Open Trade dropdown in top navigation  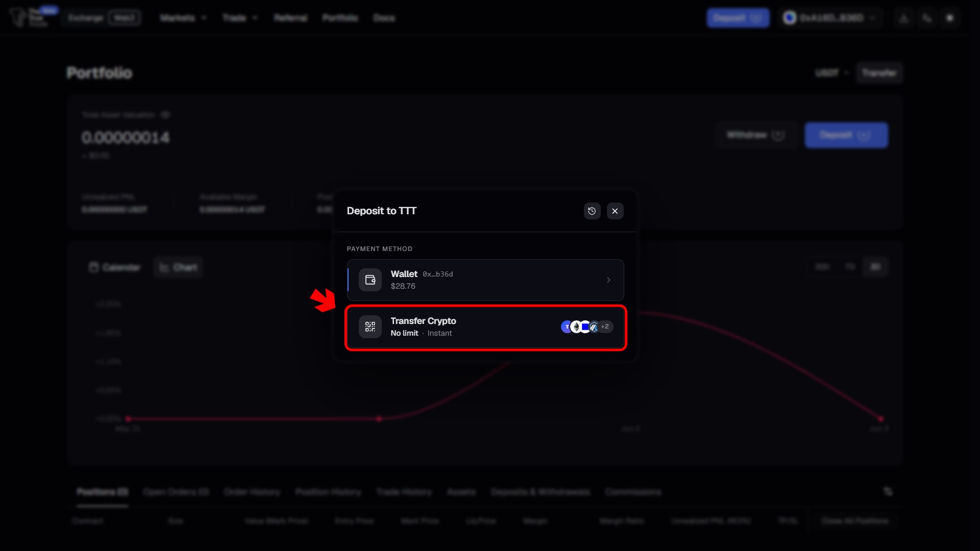click(x=240, y=18)
